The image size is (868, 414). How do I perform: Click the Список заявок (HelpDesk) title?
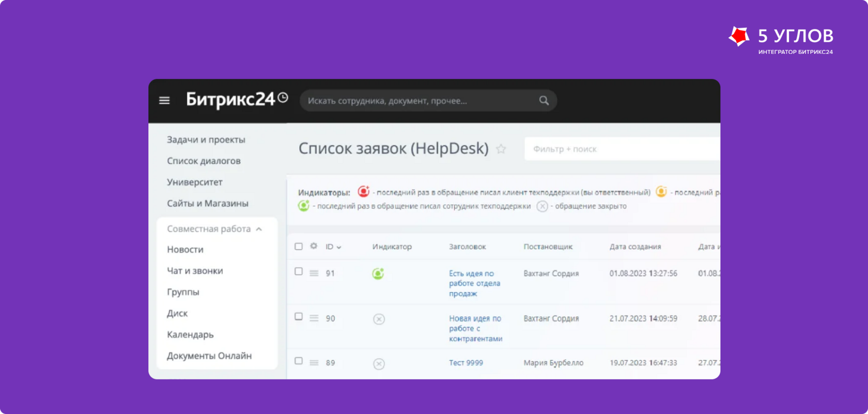tap(394, 149)
